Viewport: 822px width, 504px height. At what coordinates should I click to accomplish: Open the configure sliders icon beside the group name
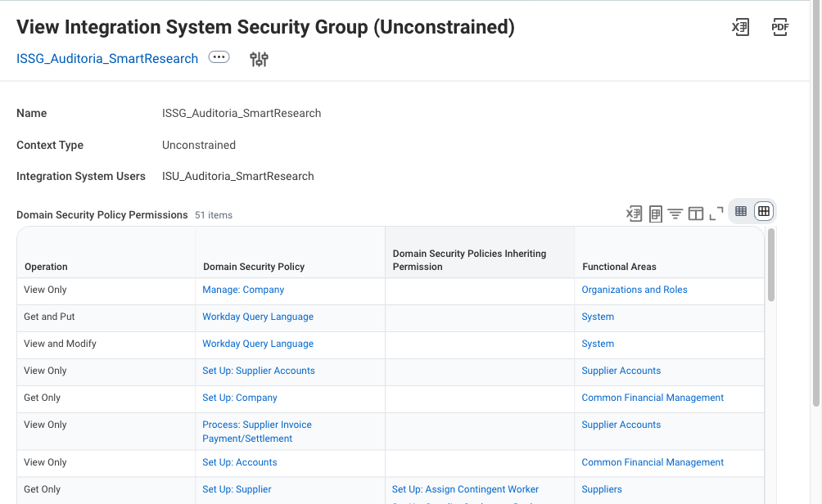(x=259, y=59)
